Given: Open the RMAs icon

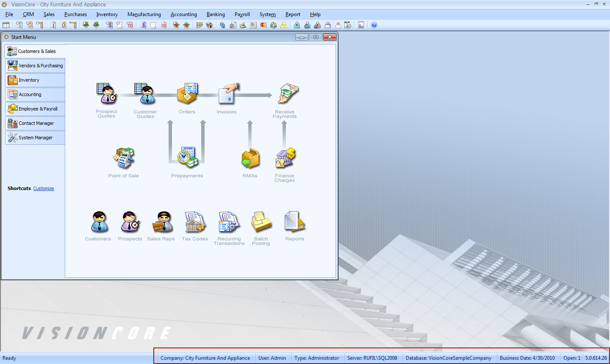Looking at the screenshot, I should click(250, 158).
